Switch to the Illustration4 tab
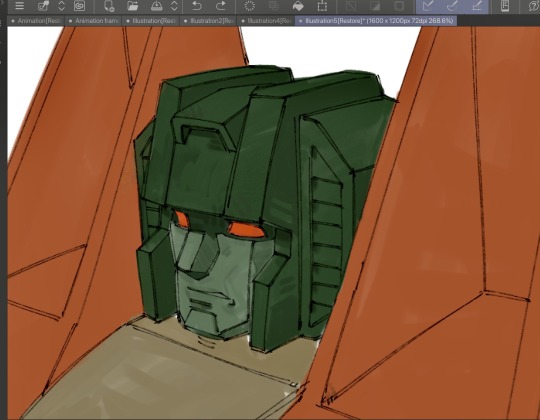Screen dimensions: 540x420 click(x=266, y=21)
